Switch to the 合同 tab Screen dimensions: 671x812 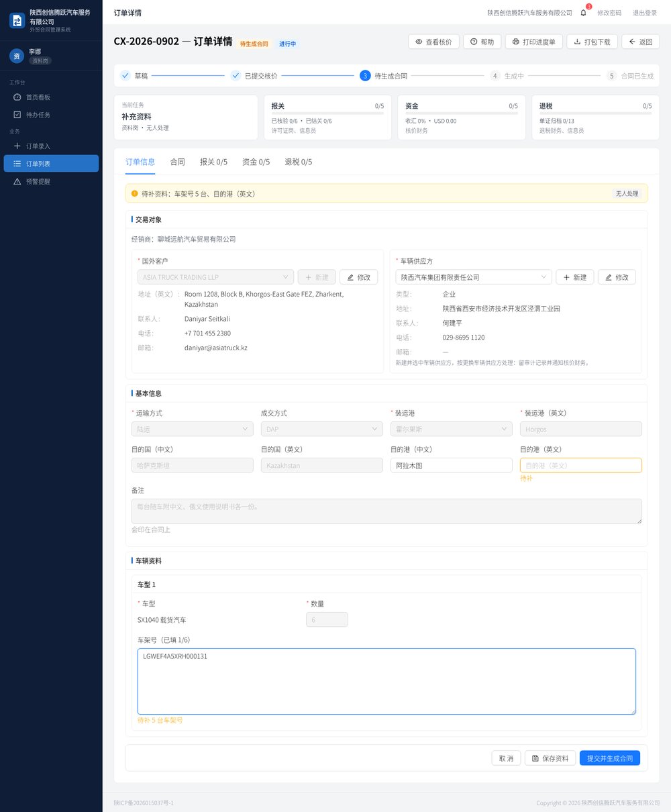pyautogui.click(x=177, y=162)
